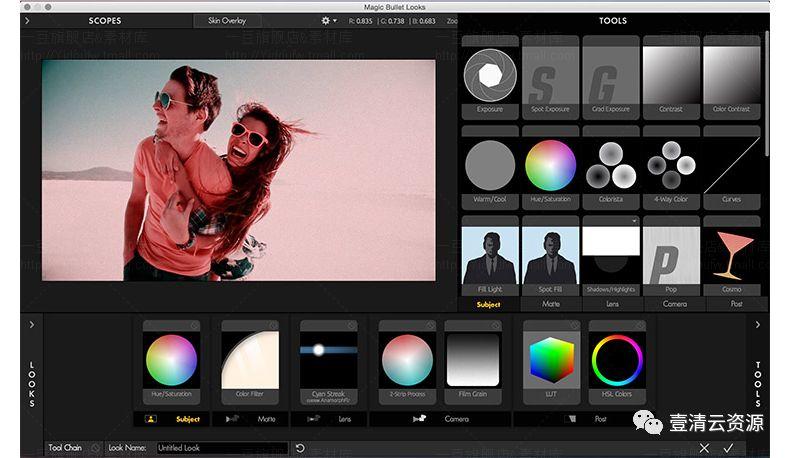Select the Spot Fill tool

coord(550,256)
